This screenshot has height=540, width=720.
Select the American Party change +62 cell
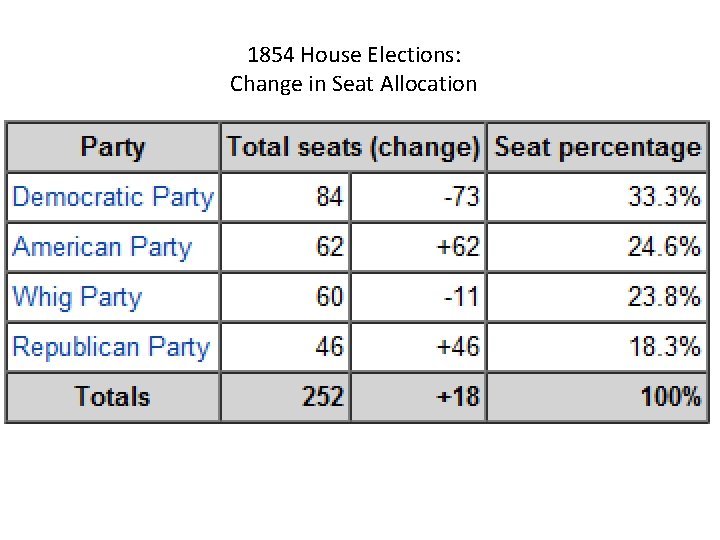458,247
